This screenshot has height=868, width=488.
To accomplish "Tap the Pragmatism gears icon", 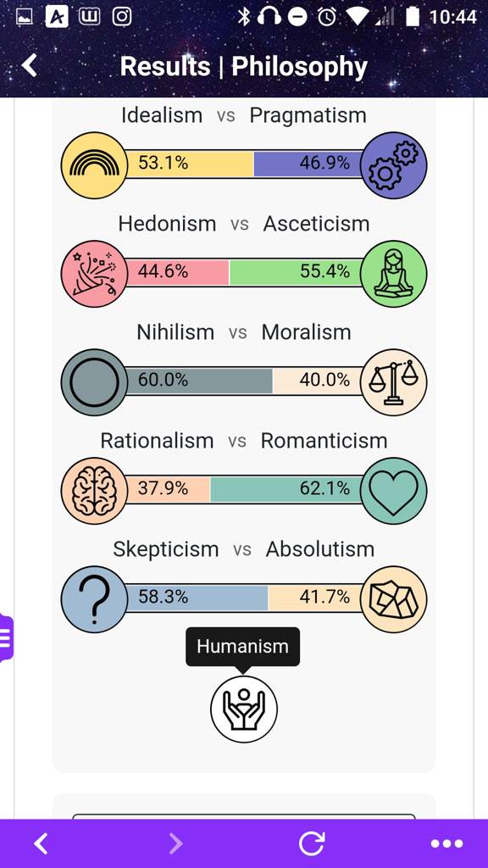I will tap(393, 165).
